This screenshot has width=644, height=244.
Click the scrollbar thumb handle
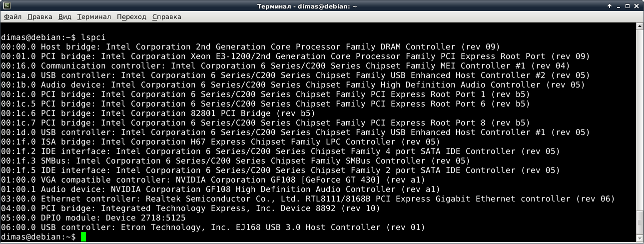coord(640,223)
